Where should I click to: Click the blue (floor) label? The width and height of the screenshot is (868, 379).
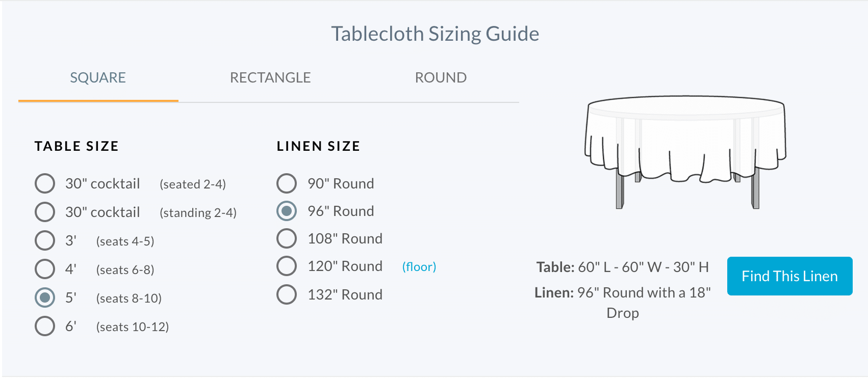tap(419, 267)
